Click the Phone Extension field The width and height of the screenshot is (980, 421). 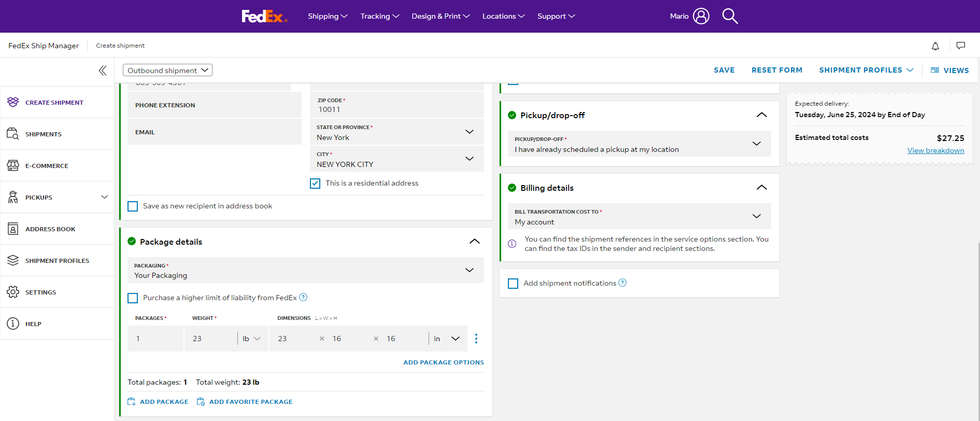215,105
